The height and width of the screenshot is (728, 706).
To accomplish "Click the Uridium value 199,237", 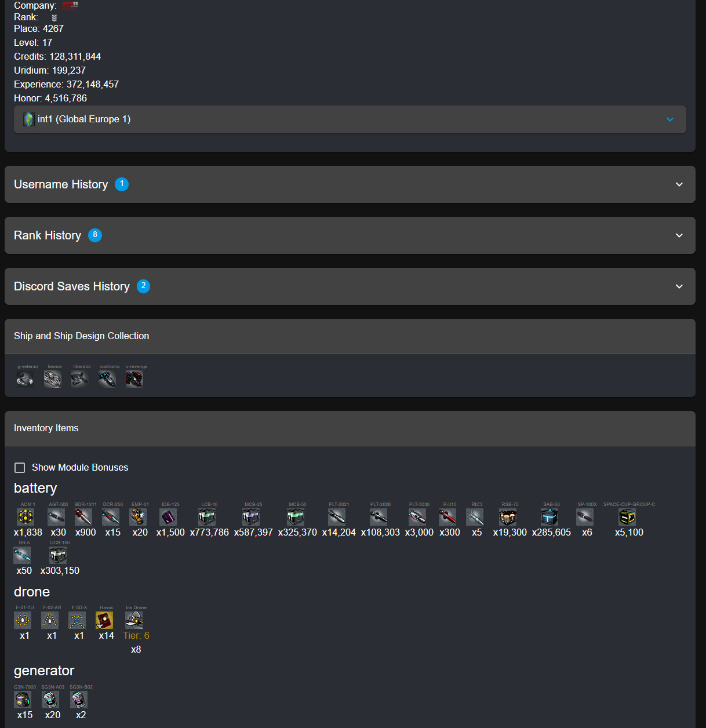I will 69,71.
